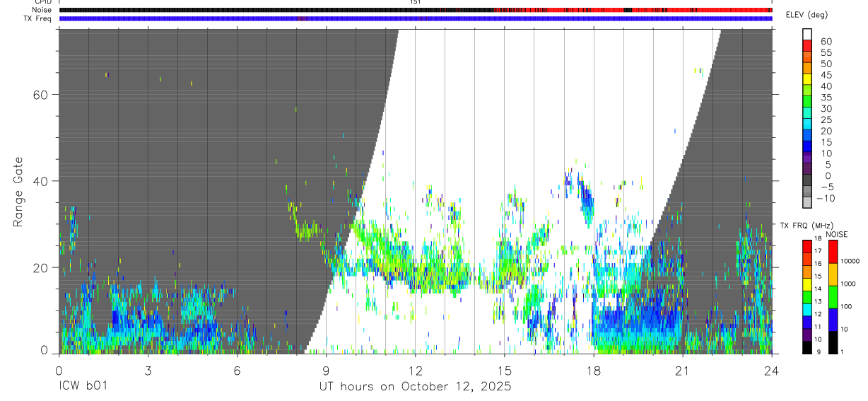
Task: Click the '55' value on the ELEV scale
Action: pyautogui.click(x=826, y=52)
